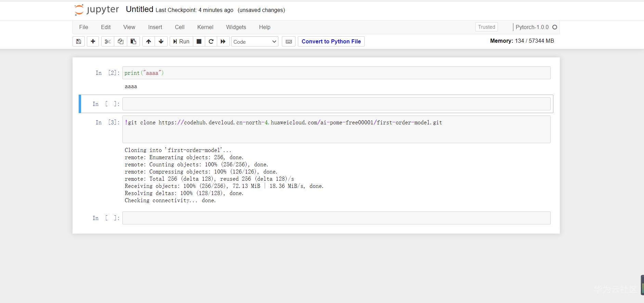This screenshot has height=303, width=644.
Task: Click the "remote: Compressing objects" output line
Action: coord(201,172)
